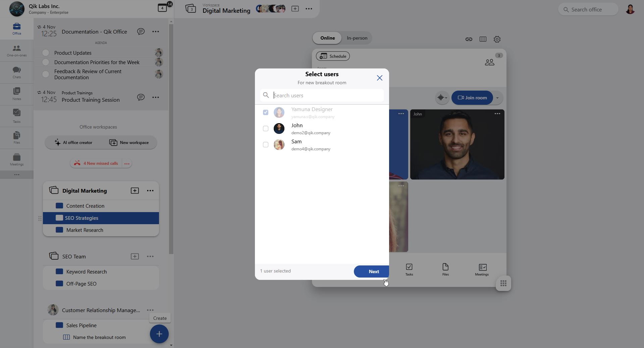Click the Next button
Image resolution: width=644 pixels, height=348 pixels.
(x=371, y=271)
